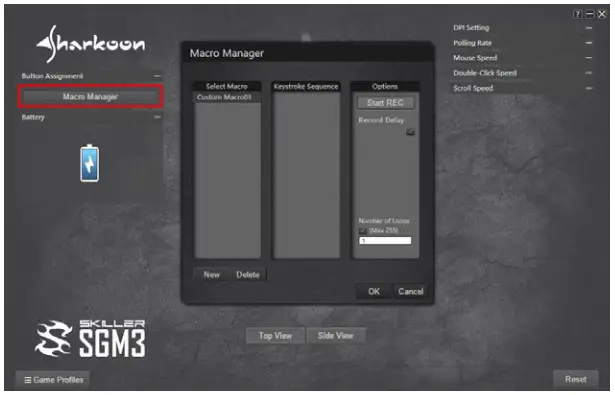Open the help question mark icon
The height and width of the screenshot is (395, 615).
[577, 14]
